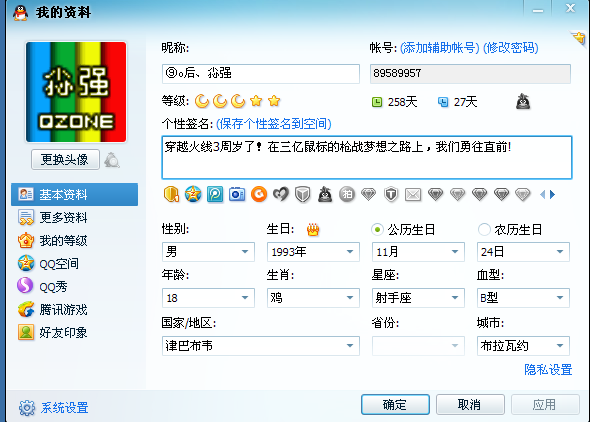Open the birth month dropdown showing 11月
Image resolution: width=590 pixels, height=422 pixels.
pyautogui.click(x=418, y=252)
